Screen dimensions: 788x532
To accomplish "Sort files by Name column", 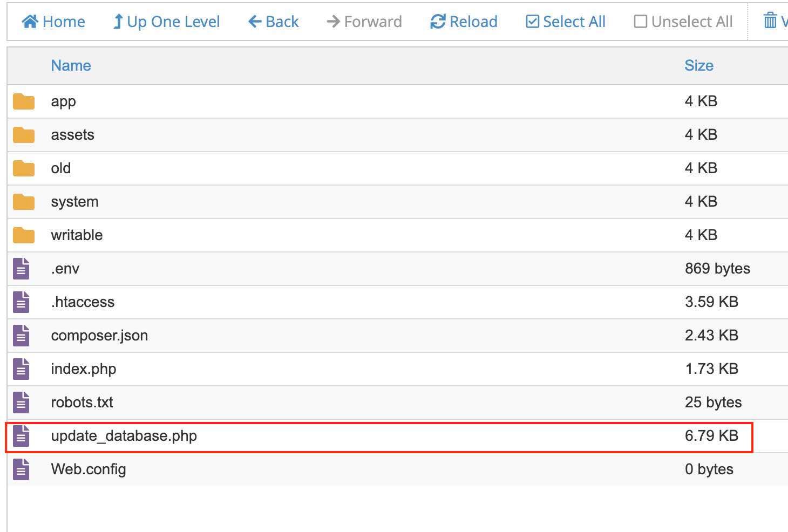I will [71, 65].
